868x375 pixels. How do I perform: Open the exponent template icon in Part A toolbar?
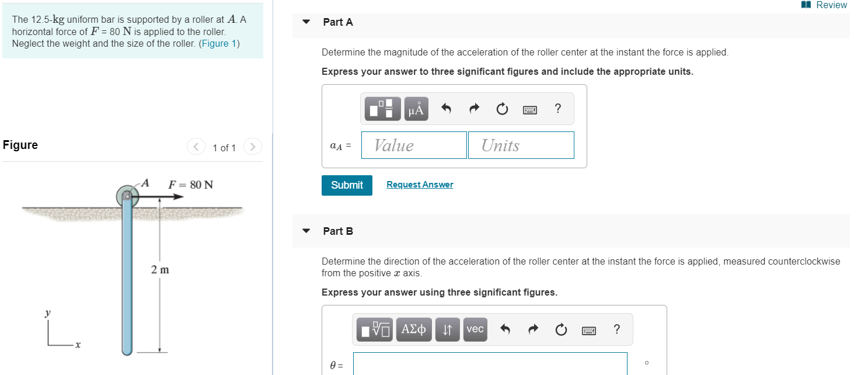(x=382, y=108)
